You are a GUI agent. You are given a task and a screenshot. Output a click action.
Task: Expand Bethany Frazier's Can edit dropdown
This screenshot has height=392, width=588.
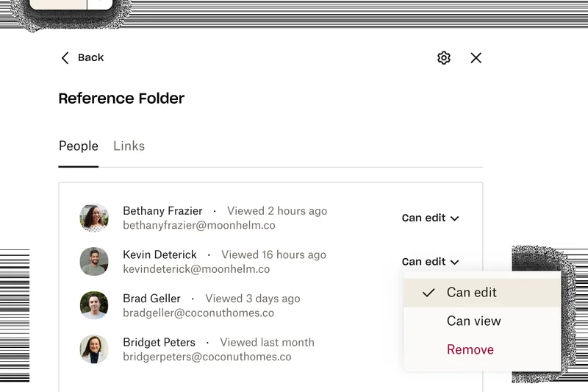pos(430,218)
